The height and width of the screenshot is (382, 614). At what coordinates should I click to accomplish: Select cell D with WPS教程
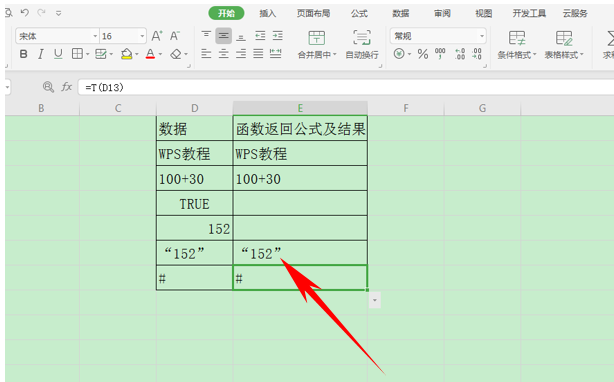point(195,153)
